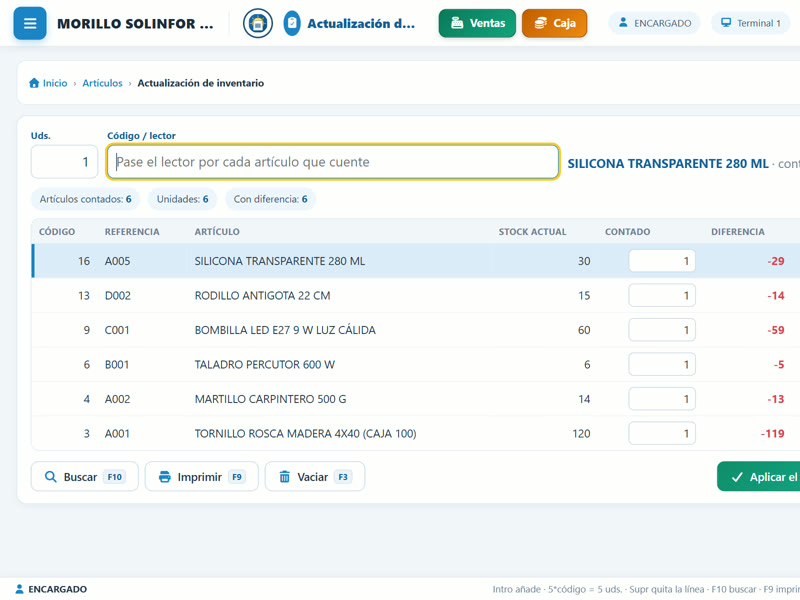The height and width of the screenshot is (600, 800).
Task: Click the -14 difference value
Action: point(776,296)
